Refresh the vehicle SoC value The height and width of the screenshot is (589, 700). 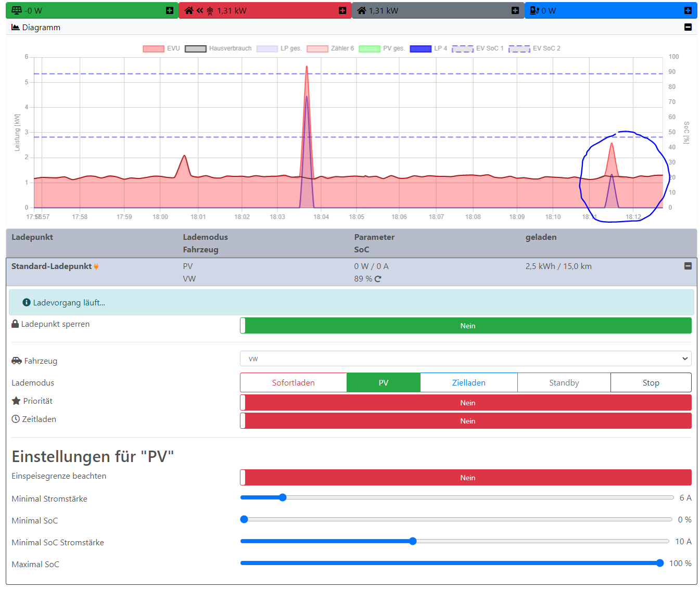coord(378,279)
